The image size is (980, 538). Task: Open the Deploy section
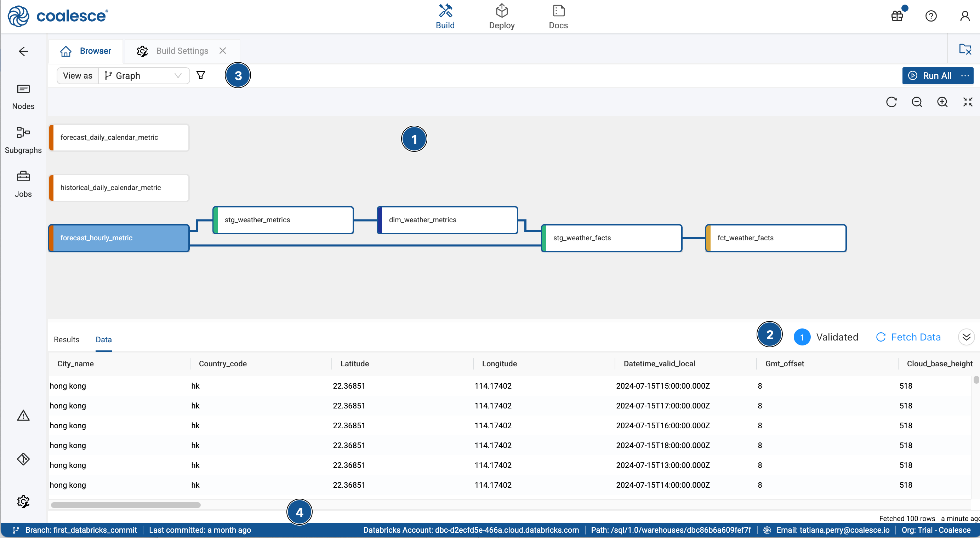click(501, 17)
